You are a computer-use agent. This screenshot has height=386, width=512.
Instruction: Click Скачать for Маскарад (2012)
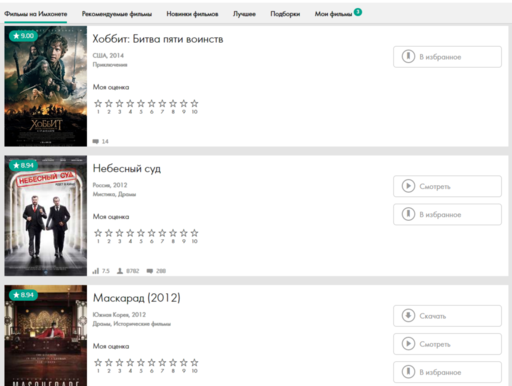[447, 316]
